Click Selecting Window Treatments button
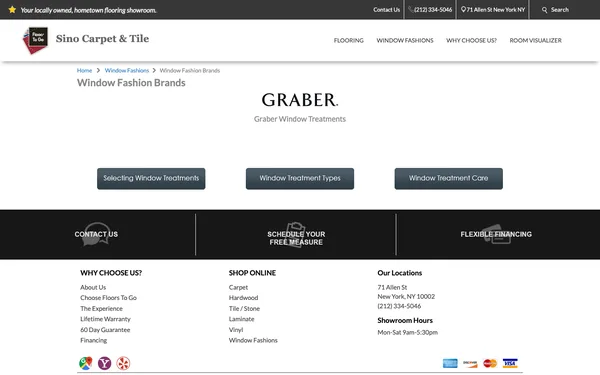This screenshot has width=600, height=375. (x=151, y=179)
